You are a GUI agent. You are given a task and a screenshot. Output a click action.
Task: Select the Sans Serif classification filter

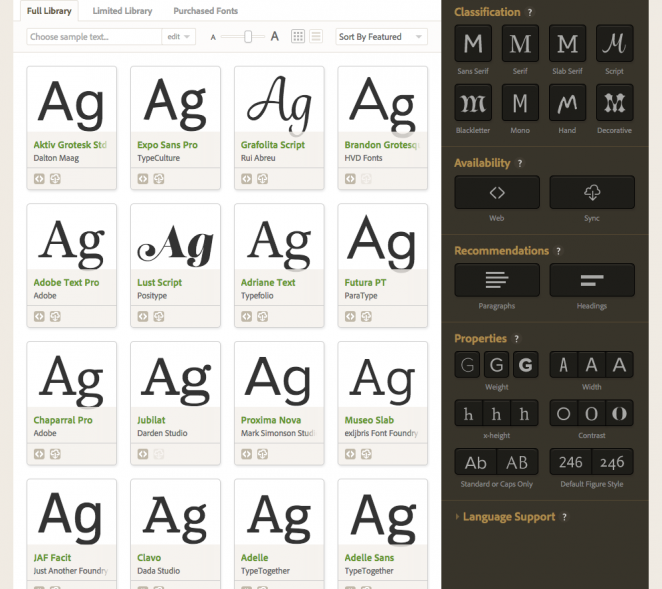pos(473,43)
